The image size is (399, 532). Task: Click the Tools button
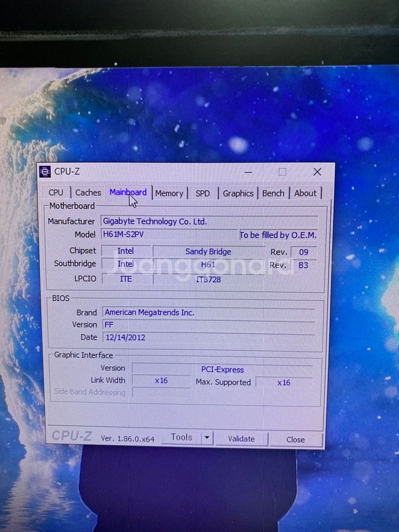181,437
